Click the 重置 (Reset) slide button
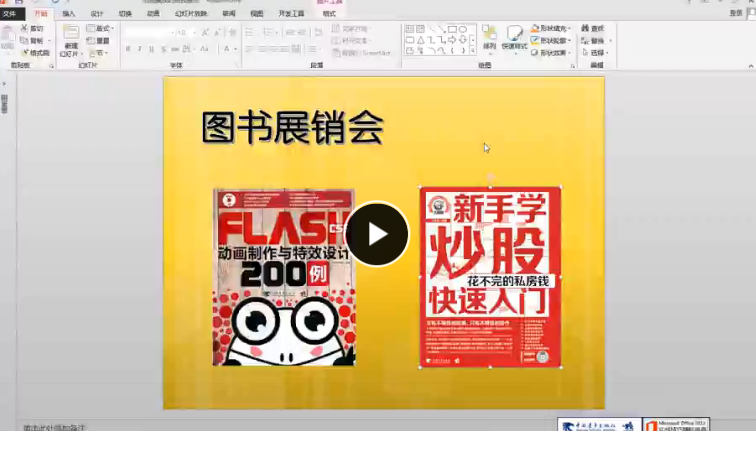The width and height of the screenshot is (756, 454). click(98, 40)
